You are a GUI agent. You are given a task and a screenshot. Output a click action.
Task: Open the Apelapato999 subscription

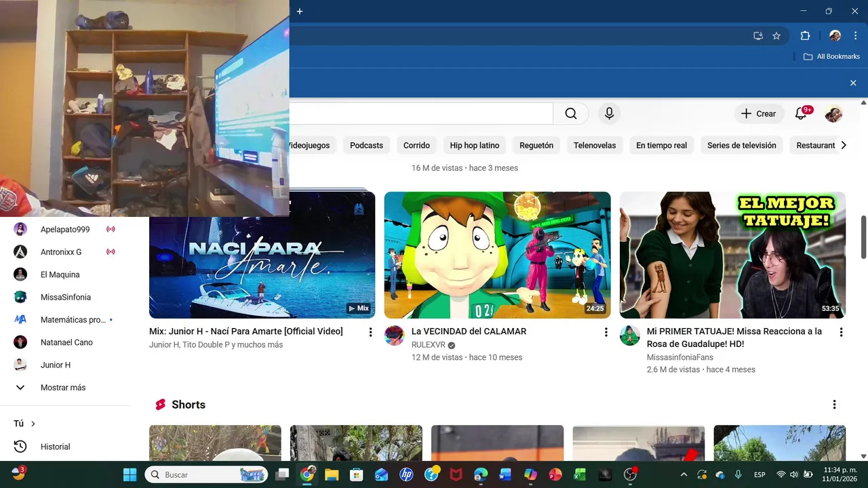point(65,230)
